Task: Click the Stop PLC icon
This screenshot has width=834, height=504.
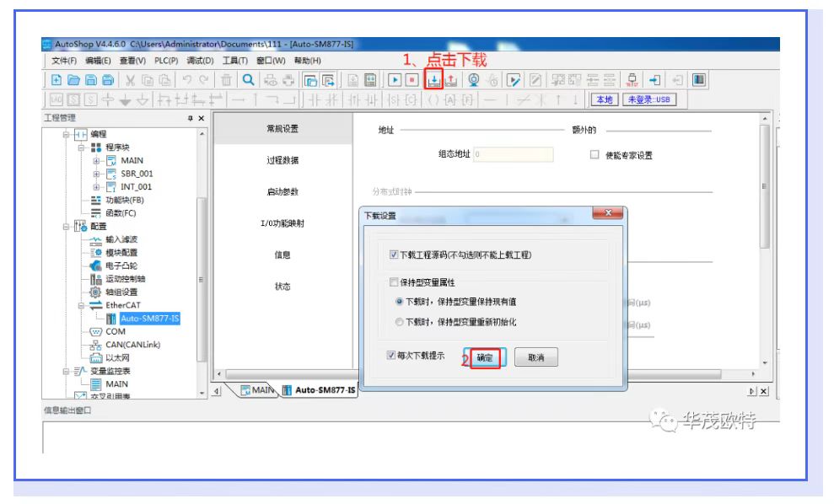Action: coord(412,80)
